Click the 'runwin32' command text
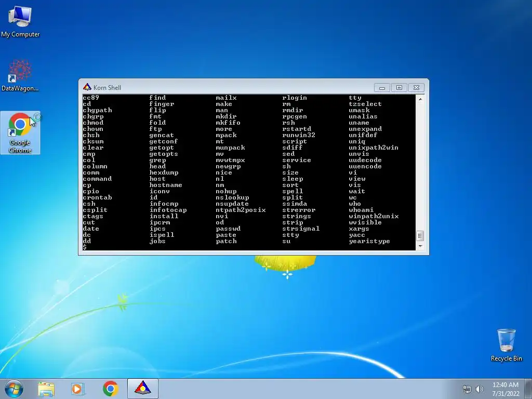Screen dimensions: 532x399 (x=299, y=135)
